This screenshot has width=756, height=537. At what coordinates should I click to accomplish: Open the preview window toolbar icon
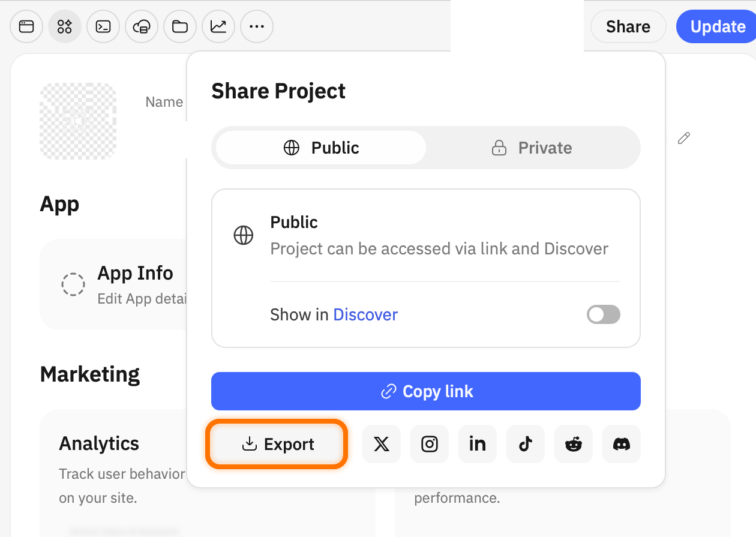coord(26,26)
